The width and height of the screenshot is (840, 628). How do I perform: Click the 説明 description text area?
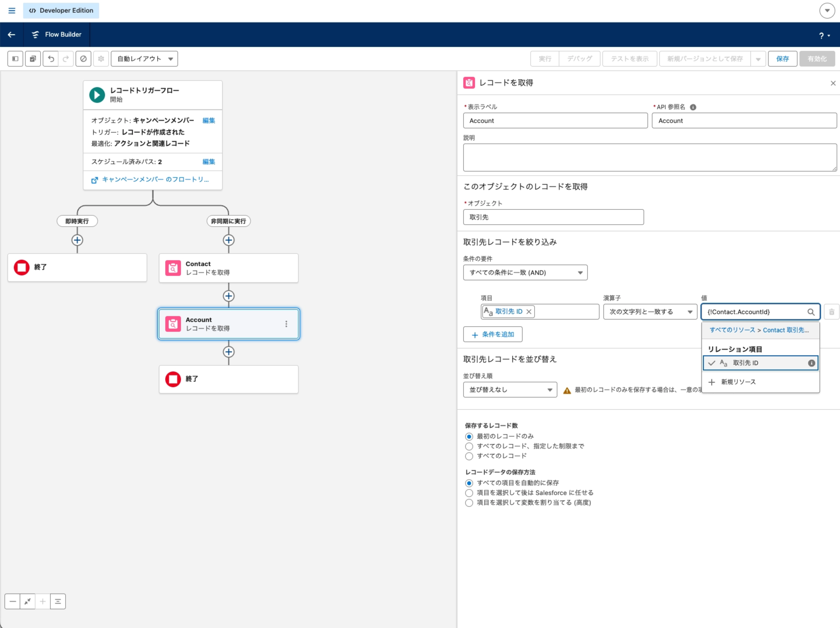(x=650, y=157)
